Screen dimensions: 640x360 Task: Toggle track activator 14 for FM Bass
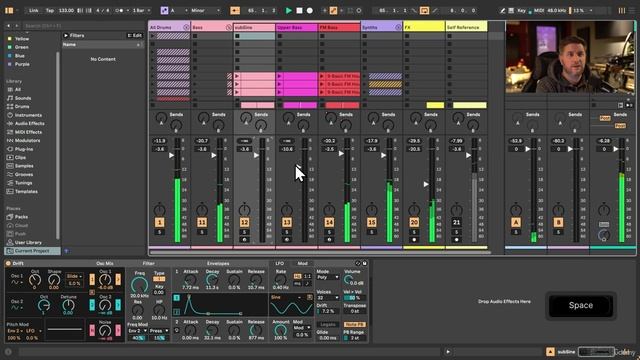click(329, 222)
